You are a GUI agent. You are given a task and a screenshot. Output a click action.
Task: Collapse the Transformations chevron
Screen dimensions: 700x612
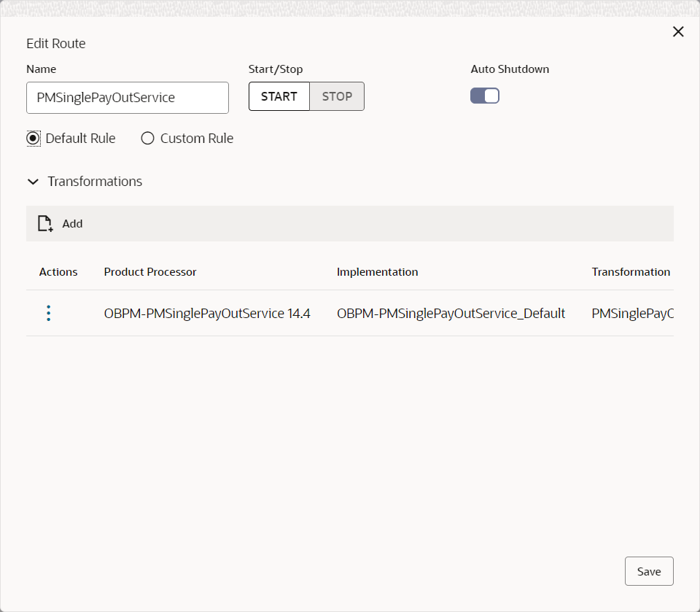[x=33, y=182]
